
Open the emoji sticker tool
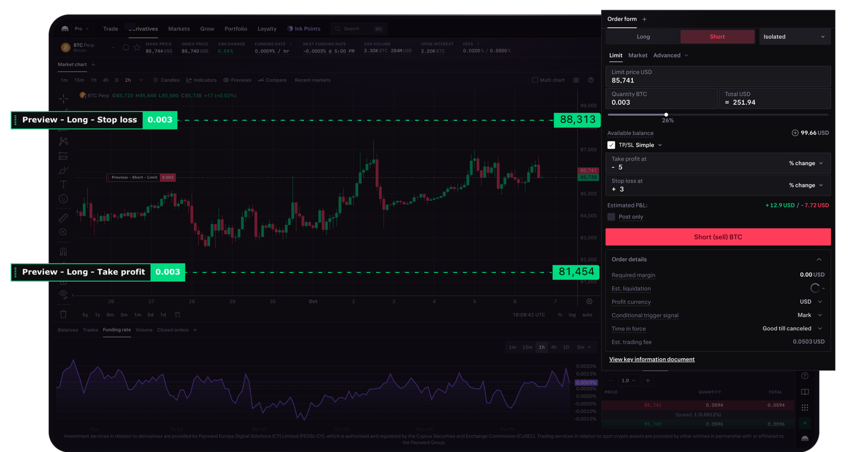point(63,199)
